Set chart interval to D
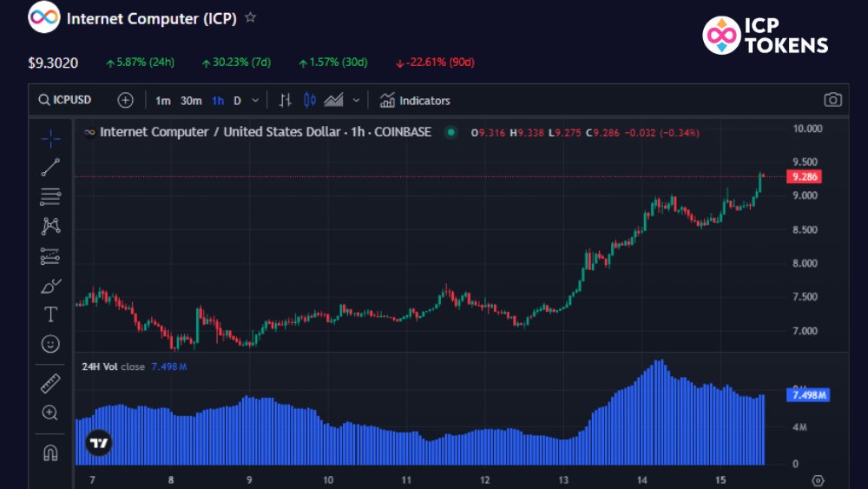 coord(237,101)
